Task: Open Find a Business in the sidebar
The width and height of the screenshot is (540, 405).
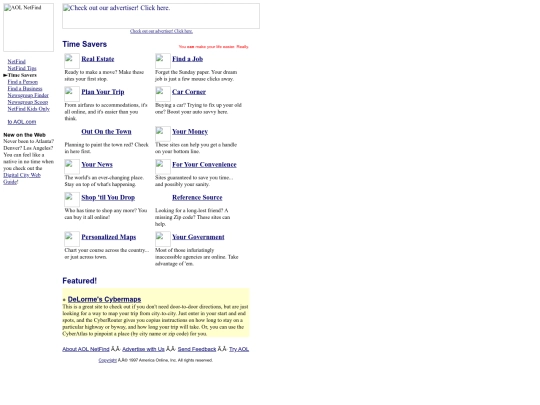Action: pyautogui.click(x=25, y=89)
